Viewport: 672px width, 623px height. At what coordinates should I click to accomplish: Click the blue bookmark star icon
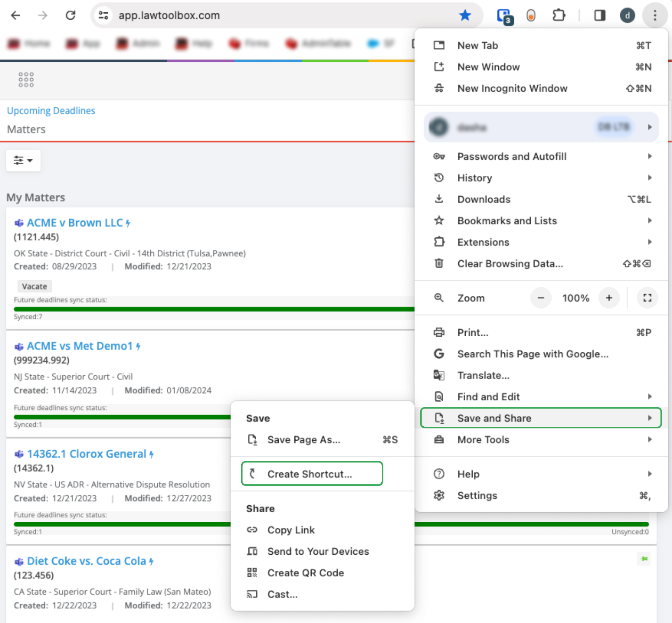465,16
